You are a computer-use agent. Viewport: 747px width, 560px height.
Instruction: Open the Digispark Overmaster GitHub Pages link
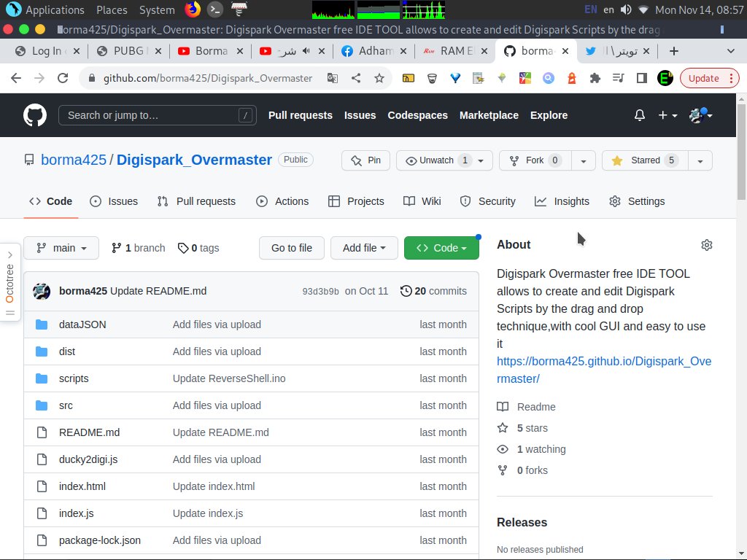[604, 370]
